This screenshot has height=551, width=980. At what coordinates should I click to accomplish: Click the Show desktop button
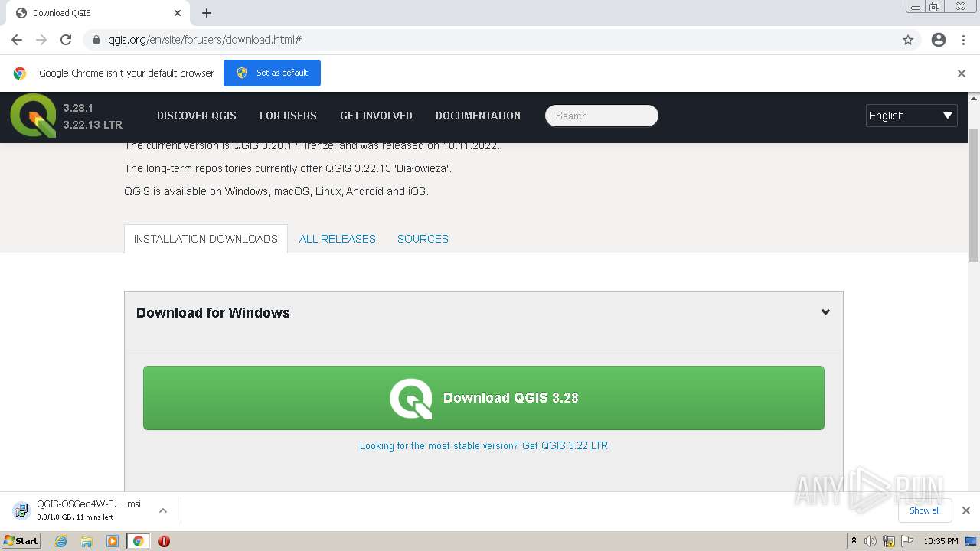tap(971, 541)
